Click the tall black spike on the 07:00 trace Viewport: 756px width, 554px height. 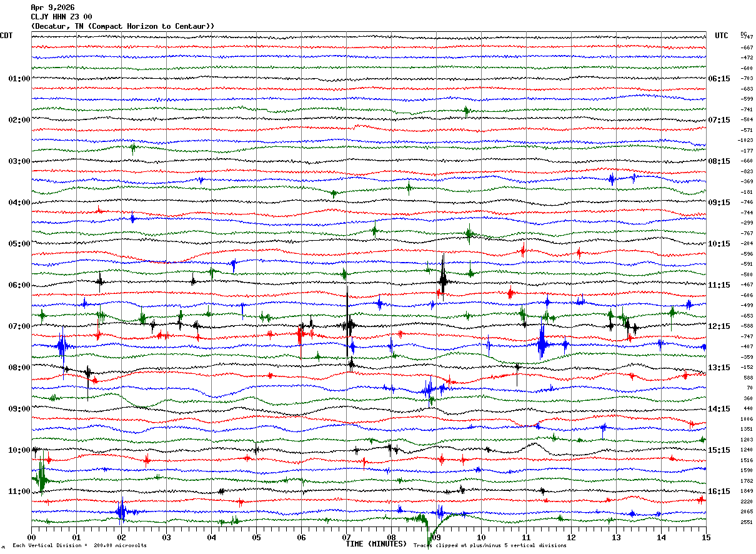pos(347,322)
